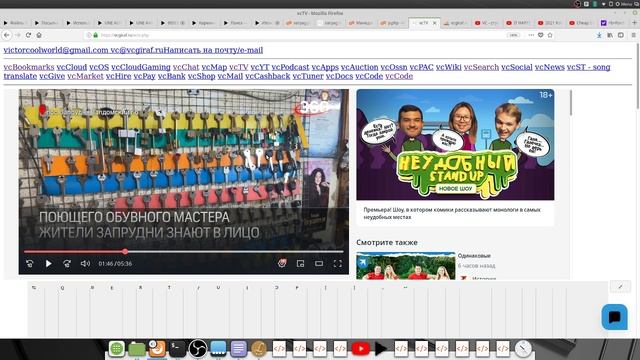Viewport: 640px width, 360px height.
Task: Click the Firefox back arrow
Action: point(7,35)
